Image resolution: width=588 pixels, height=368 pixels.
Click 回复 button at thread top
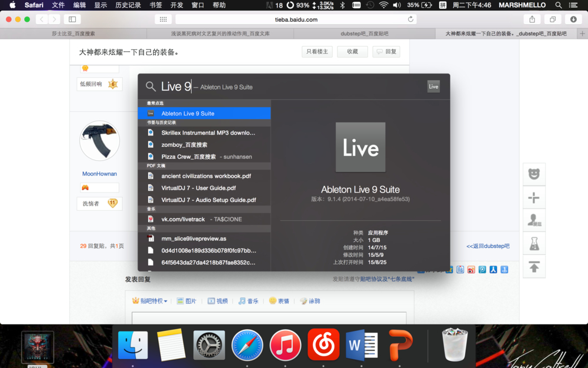click(x=386, y=51)
